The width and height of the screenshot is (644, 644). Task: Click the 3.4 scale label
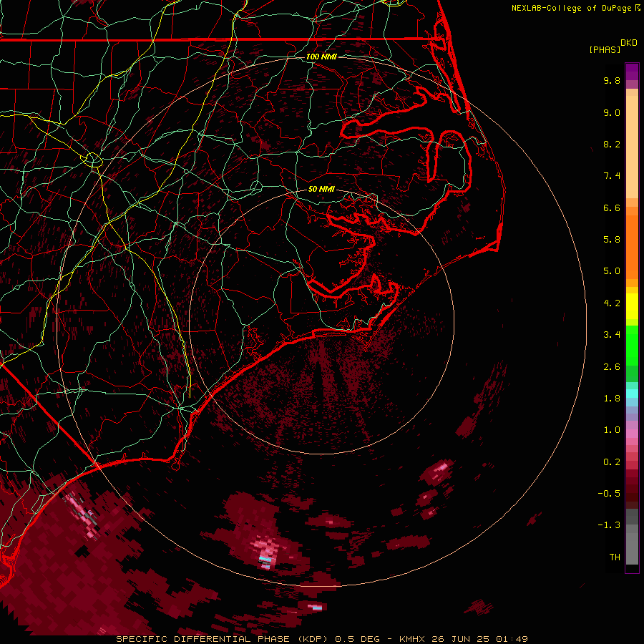pyautogui.click(x=612, y=335)
